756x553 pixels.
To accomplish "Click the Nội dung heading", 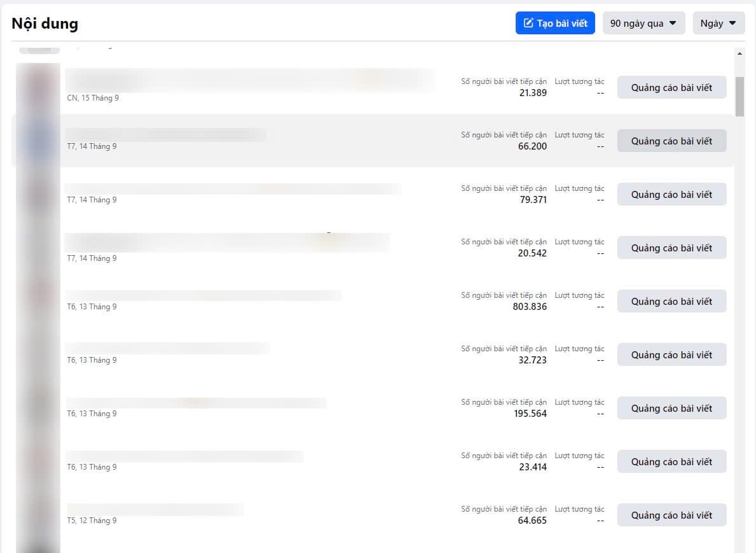I will (45, 23).
